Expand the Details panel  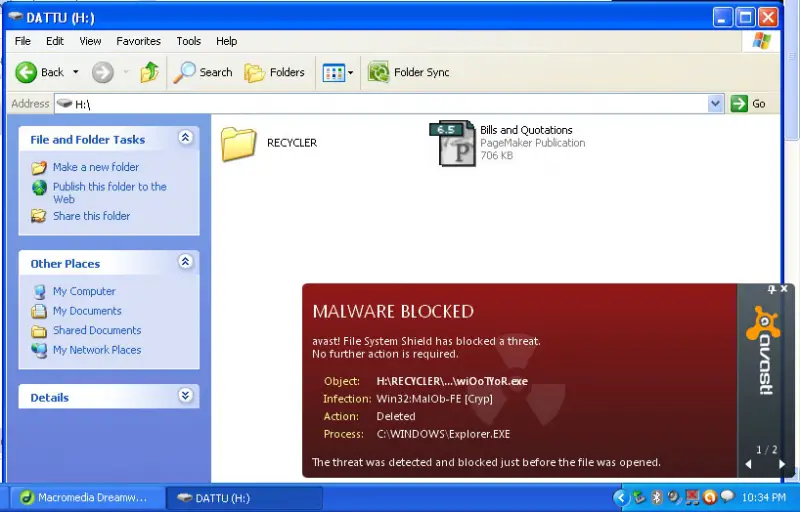(x=185, y=395)
